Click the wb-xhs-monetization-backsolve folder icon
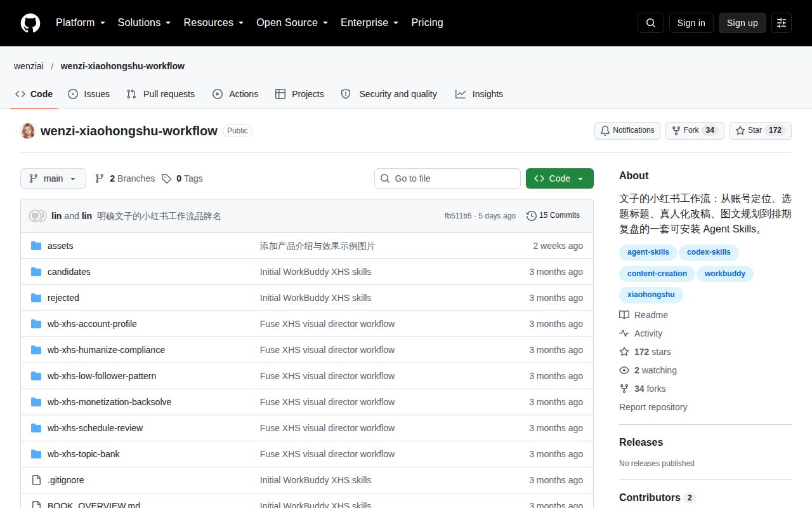 pyautogui.click(x=36, y=402)
